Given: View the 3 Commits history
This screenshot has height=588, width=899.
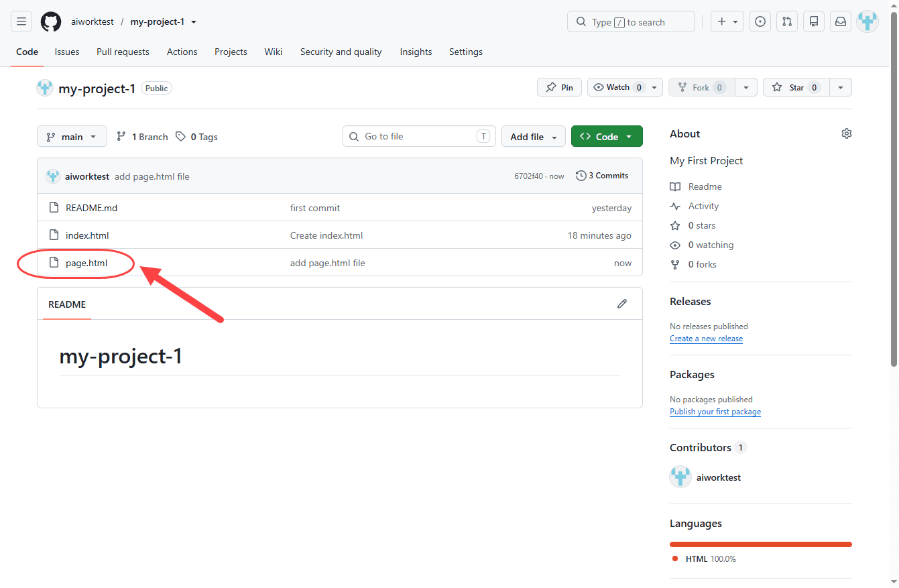Looking at the screenshot, I should tap(602, 176).
